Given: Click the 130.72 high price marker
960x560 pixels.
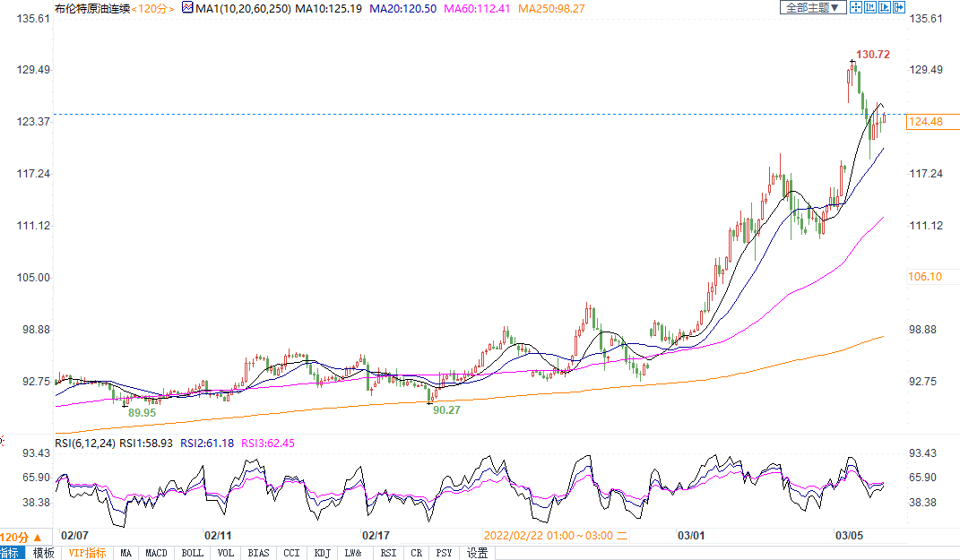Looking at the screenshot, I should [x=872, y=55].
